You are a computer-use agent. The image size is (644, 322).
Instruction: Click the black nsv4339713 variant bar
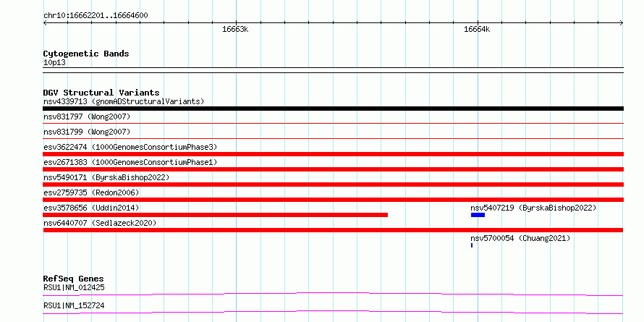(333, 109)
